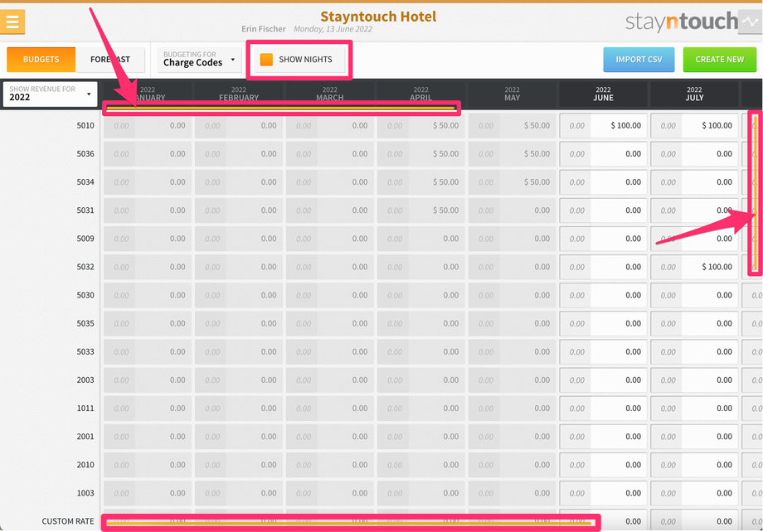Open the analytics graph icon
The width and height of the screenshot is (763, 532).
pyautogui.click(x=751, y=22)
